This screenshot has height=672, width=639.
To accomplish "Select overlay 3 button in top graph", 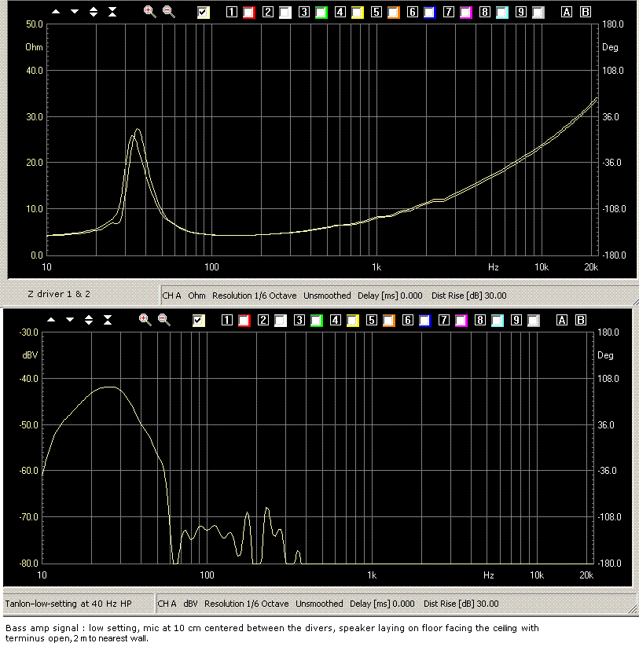I will [304, 12].
